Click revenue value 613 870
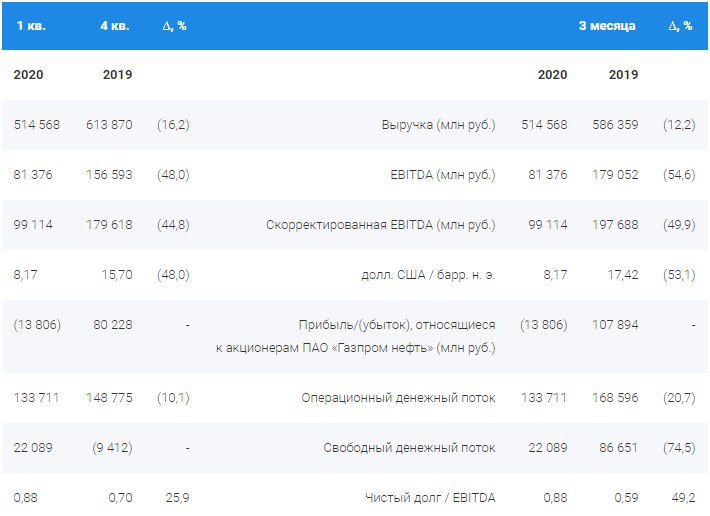 (x=109, y=125)
